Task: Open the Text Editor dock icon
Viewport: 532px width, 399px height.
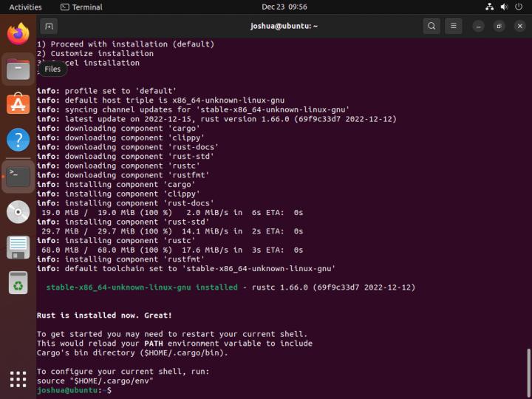Action: (x=18, y=247)
